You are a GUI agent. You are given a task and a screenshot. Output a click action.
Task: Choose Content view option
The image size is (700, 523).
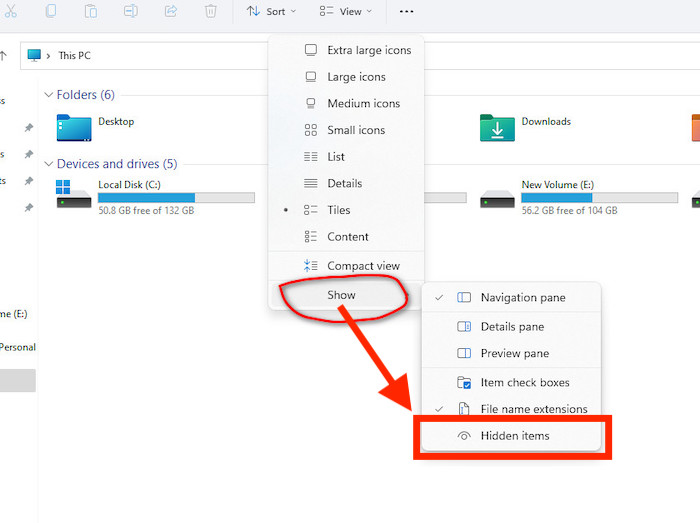(346, 237)
